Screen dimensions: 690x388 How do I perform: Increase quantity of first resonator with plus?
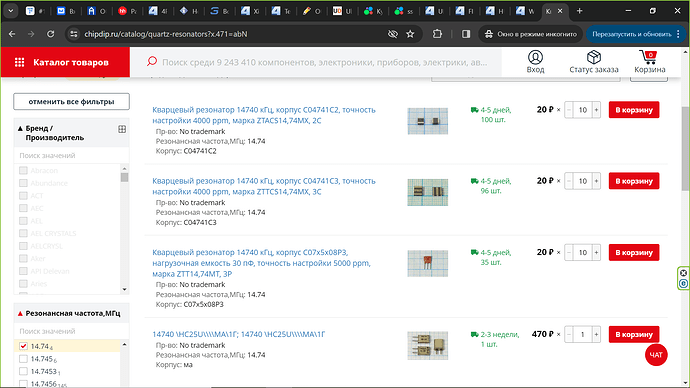(596, 110)
